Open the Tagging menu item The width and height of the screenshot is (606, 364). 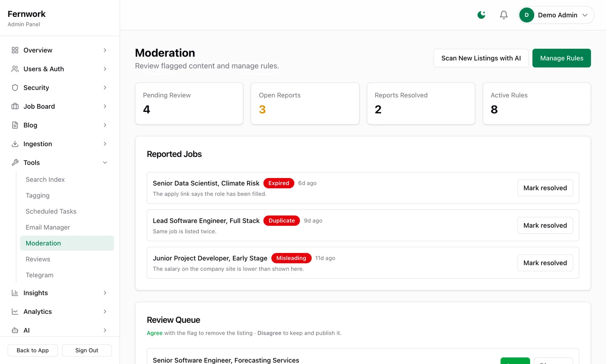coord(67,195)
